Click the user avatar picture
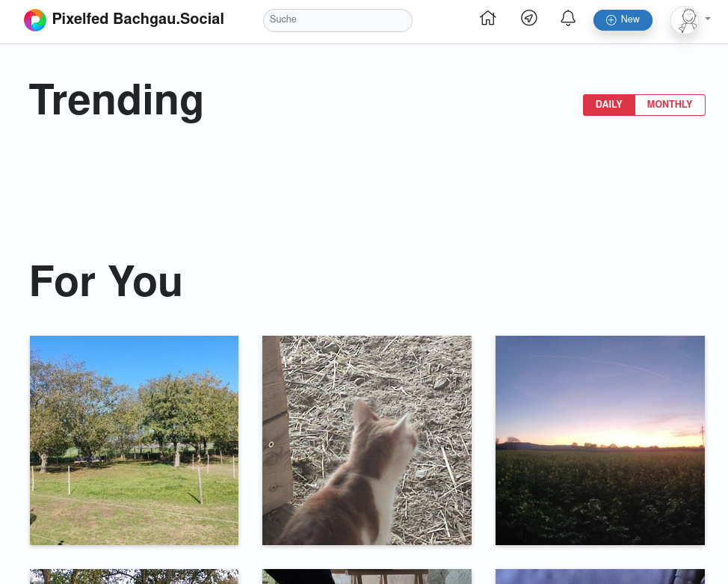The image size is (728, 584). [687, 20]
